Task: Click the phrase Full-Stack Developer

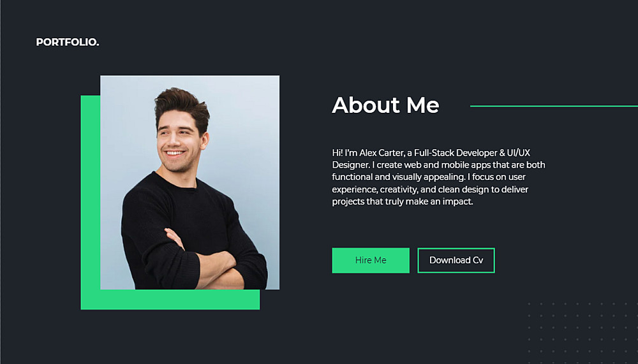Action: click(x=456, y=153)
